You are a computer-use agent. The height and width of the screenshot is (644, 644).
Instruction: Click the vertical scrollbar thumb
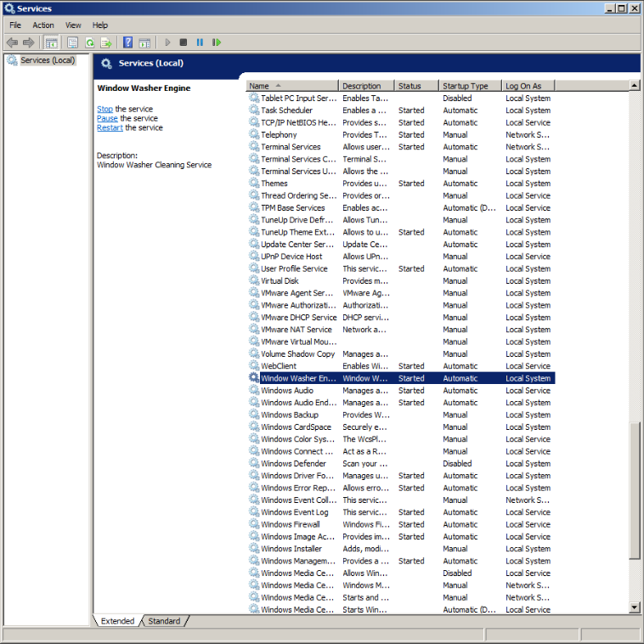pyautogui.click(x=635, y=491)
